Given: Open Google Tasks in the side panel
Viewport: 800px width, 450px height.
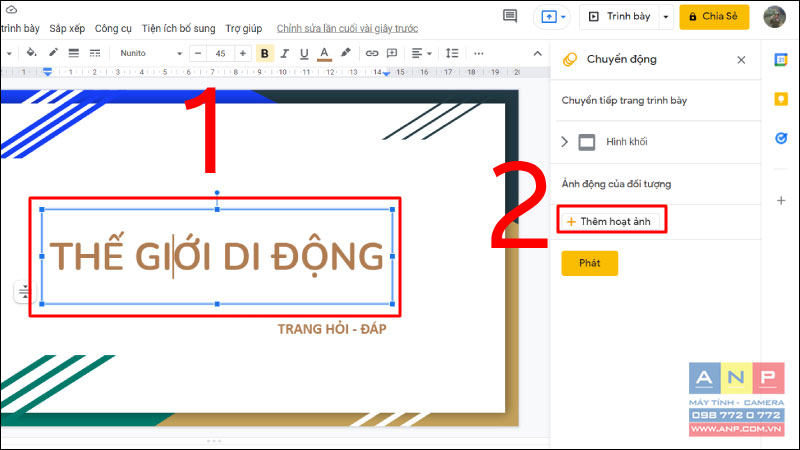Looking at the screenshot, I should click(x=781, y=138).
